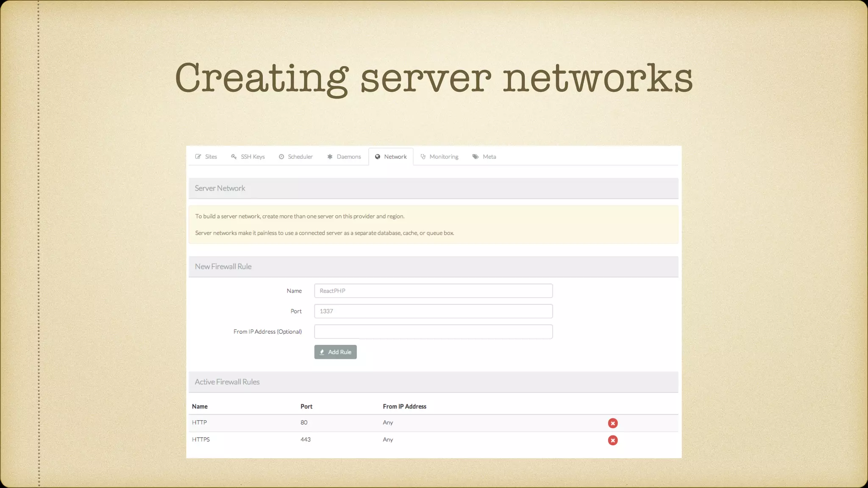Click port value 80

click(304, 423)
